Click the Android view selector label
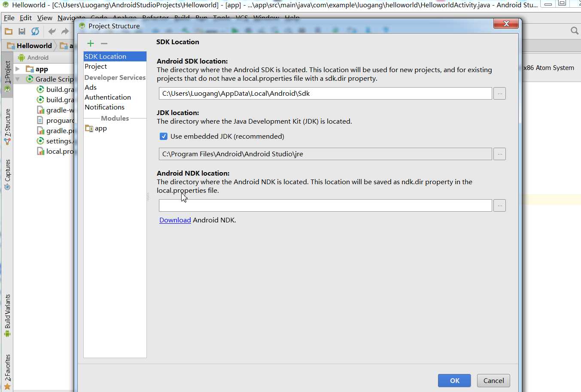 pyautogui.click(x=38, y=58)
